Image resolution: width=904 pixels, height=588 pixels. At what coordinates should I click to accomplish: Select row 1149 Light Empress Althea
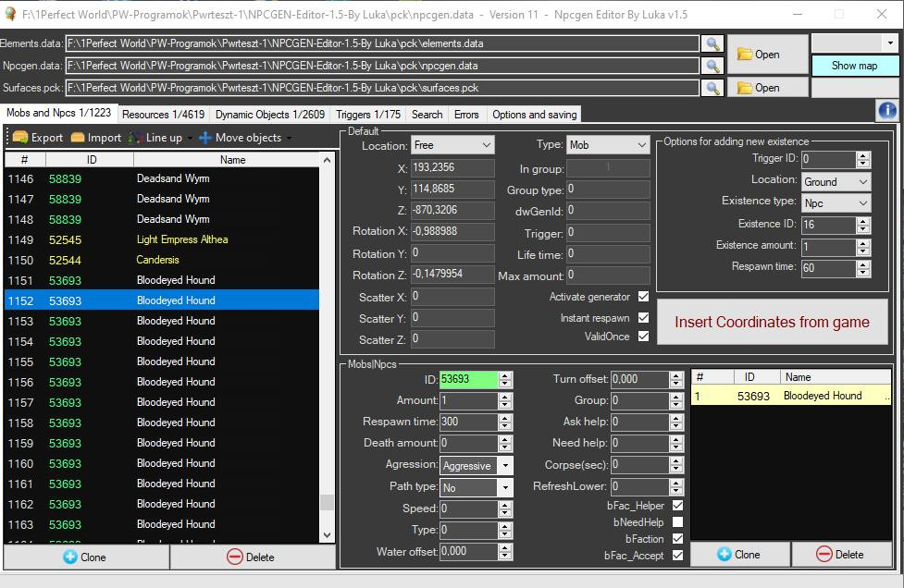162,239
